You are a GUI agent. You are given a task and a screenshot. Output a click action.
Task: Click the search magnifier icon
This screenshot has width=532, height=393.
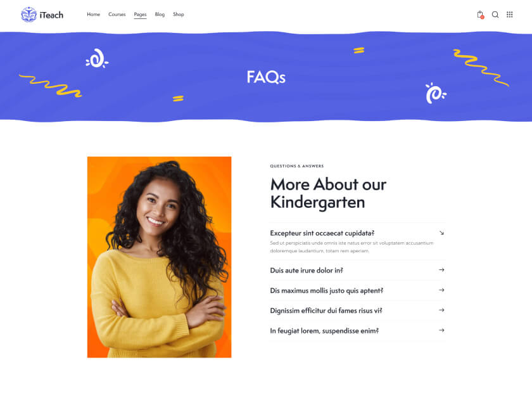tap(495, 15)
